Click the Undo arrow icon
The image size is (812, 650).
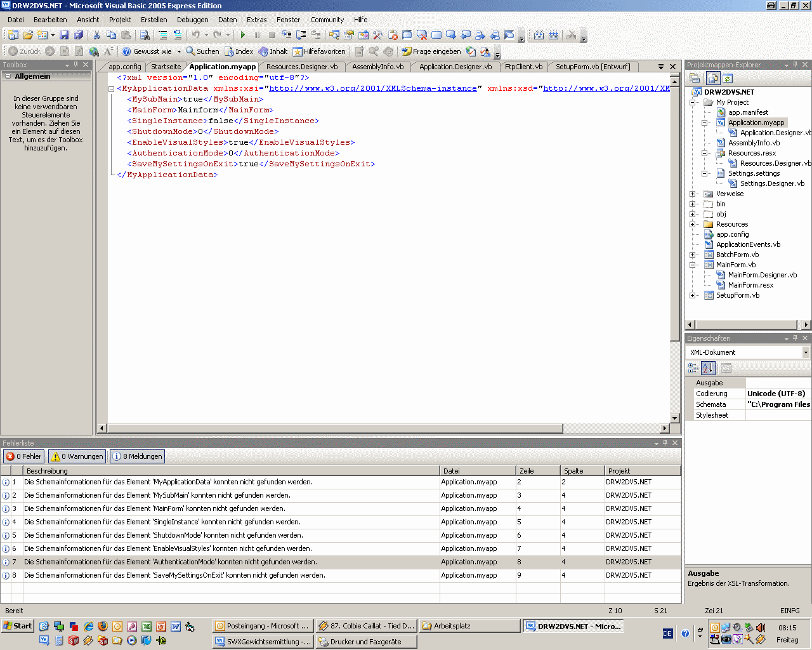tap(196, 36)
